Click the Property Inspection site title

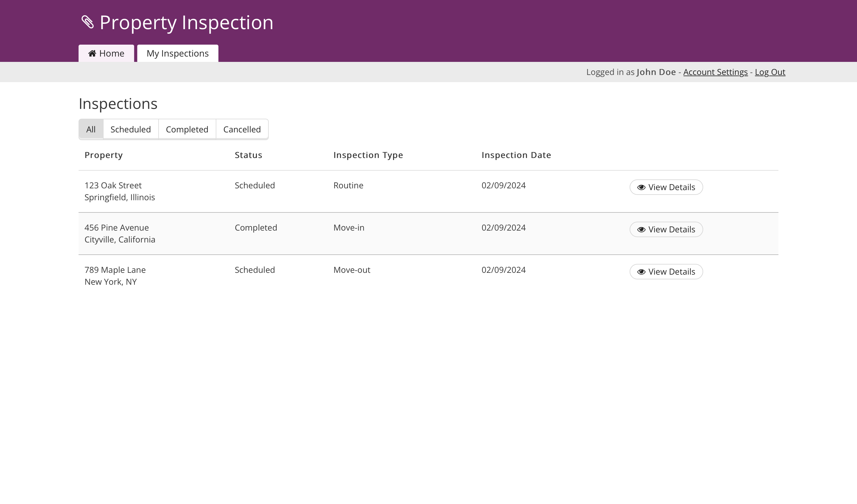[186, 23]
